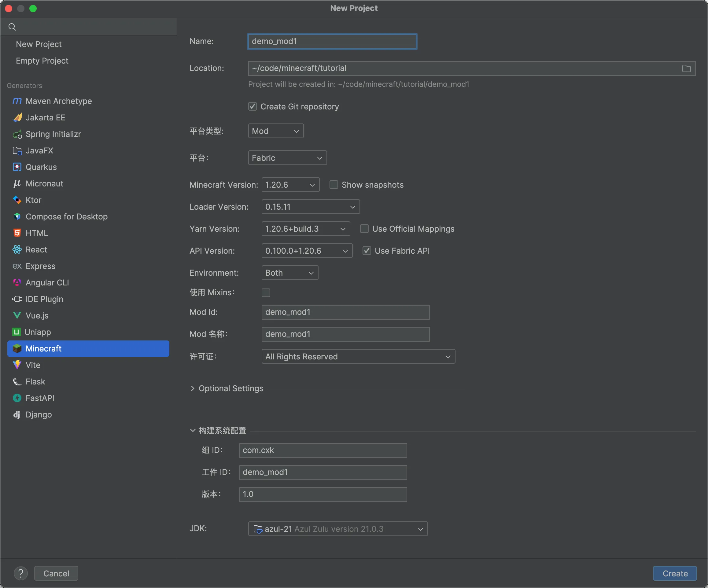Viewport: 708px width, 588px height.
Task: Browse for location with folder icon
Action: (x=686, y=68)
